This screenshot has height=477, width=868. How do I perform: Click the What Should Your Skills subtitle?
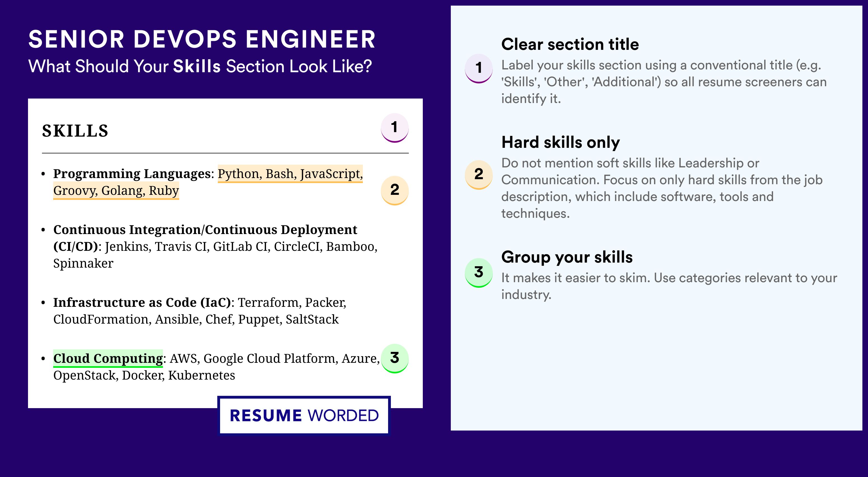[x=200, y=66]
